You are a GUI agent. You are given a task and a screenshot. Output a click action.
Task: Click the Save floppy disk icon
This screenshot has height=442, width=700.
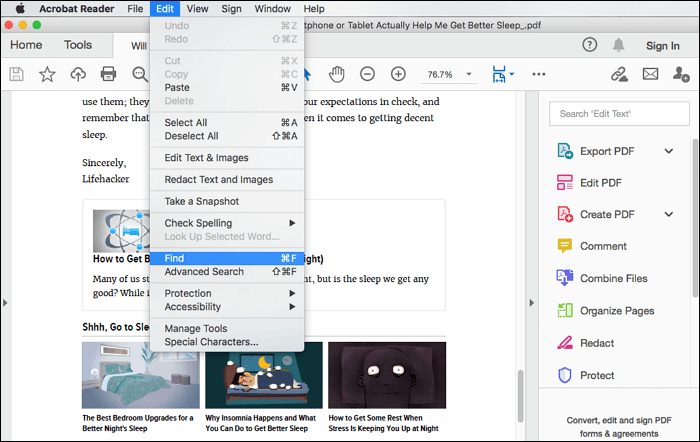point(17,74)
